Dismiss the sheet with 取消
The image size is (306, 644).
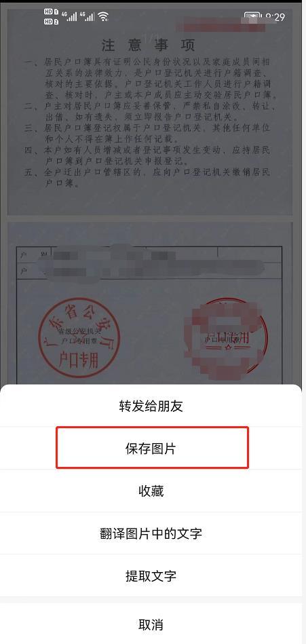click(151, 625)
